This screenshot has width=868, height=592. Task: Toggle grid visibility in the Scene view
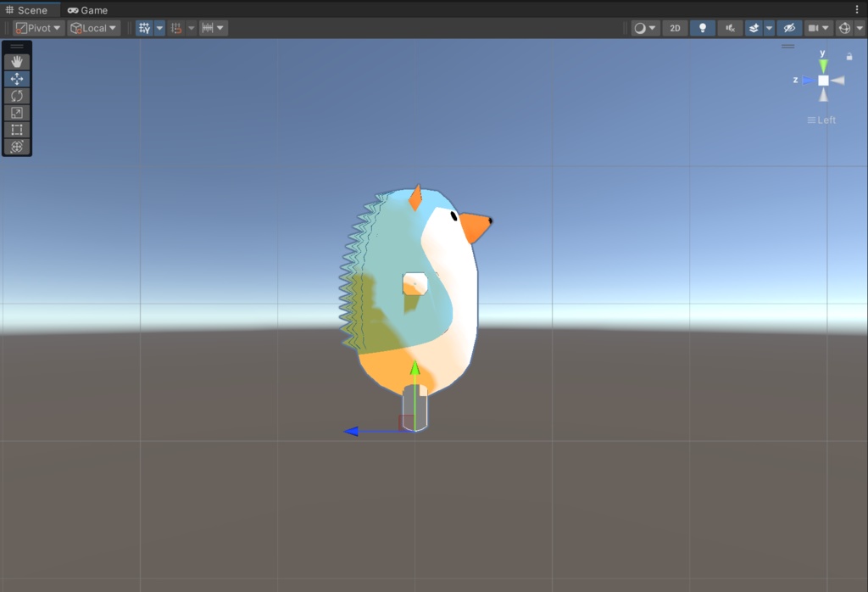[144, 28]
